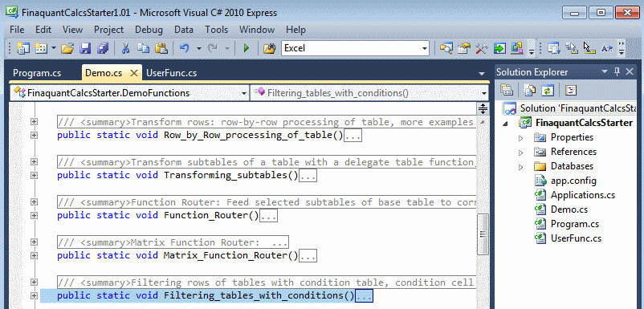
Task: Click the Extension Manager icon
Action: 517,48
